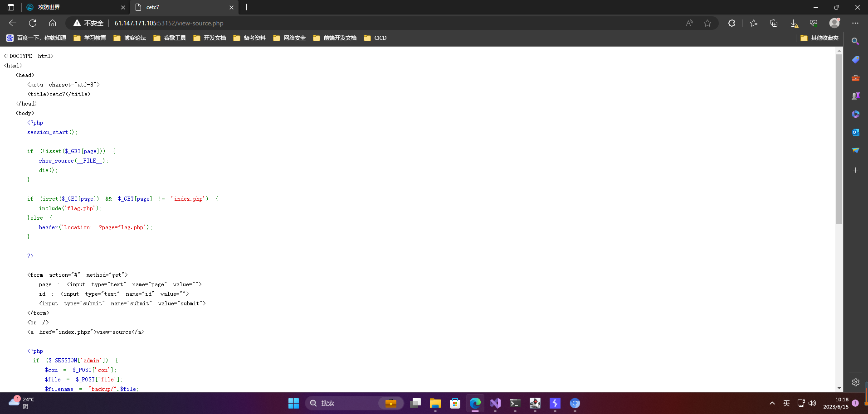Viewport: 868px width, 414px height.
Task: Select the cetc7 tab
Action: [x=184, y=7]
